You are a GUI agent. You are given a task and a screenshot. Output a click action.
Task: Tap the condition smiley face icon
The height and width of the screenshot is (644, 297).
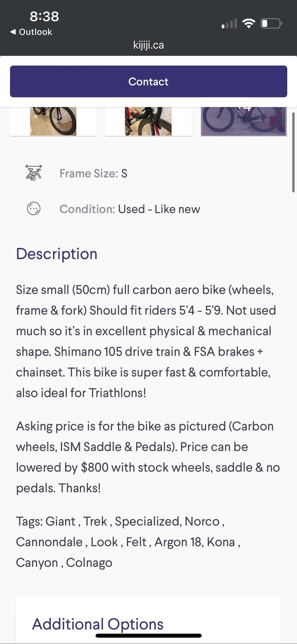34,209
